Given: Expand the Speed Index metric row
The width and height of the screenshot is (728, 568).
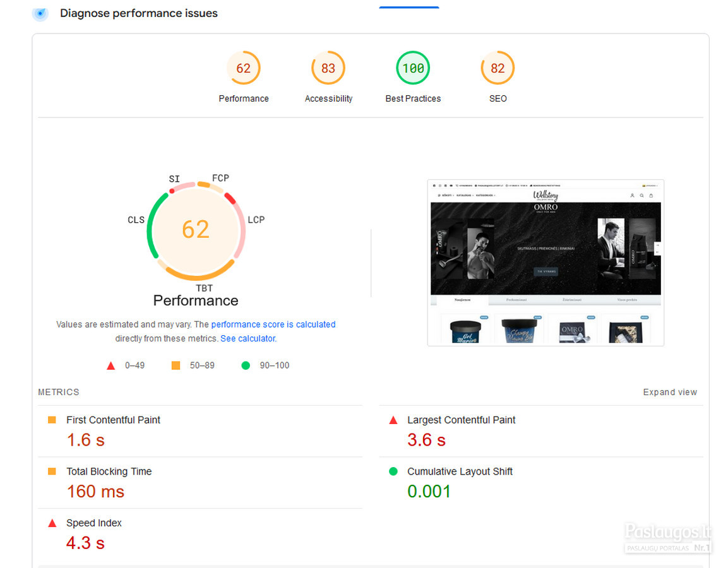Looking at the screenshot, I should pos(94,523).
